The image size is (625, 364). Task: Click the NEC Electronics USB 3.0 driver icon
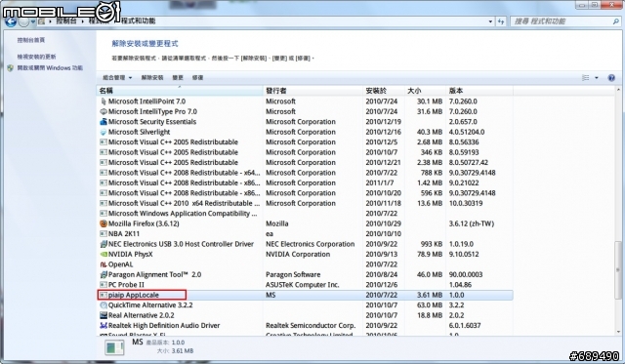click(x=104, y=244)
